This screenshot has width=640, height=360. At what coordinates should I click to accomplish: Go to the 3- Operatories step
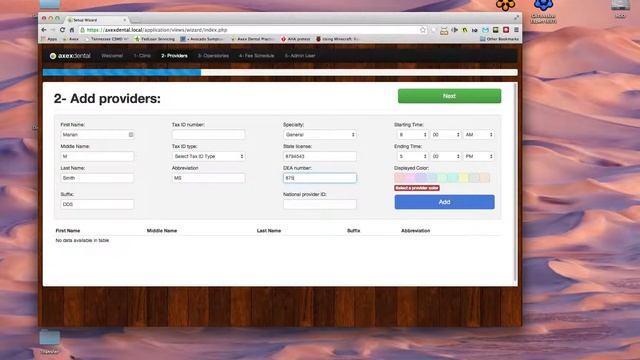[213, 56]
